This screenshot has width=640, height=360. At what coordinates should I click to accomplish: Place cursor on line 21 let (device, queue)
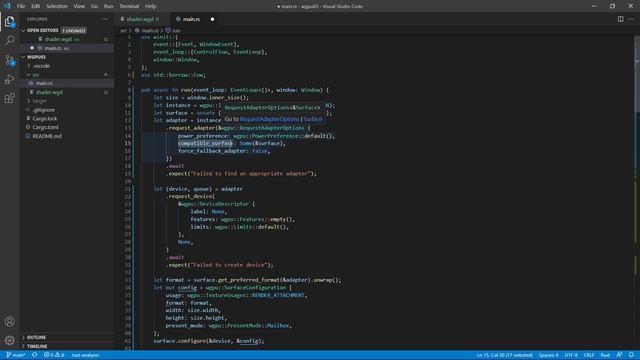pos(198,189)
